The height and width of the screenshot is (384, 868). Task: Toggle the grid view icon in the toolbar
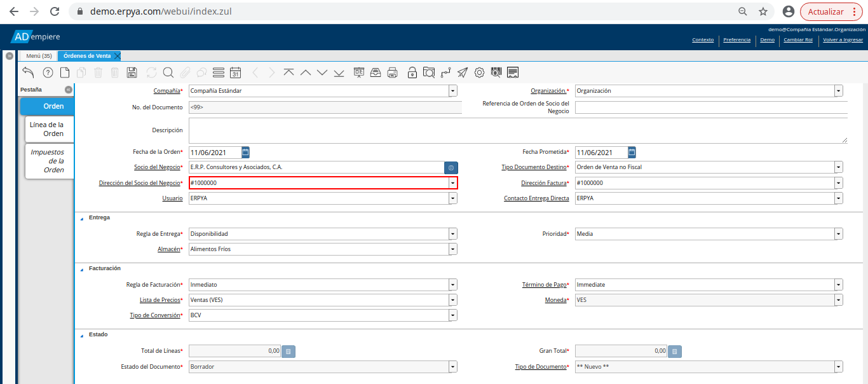pos(219,72)
